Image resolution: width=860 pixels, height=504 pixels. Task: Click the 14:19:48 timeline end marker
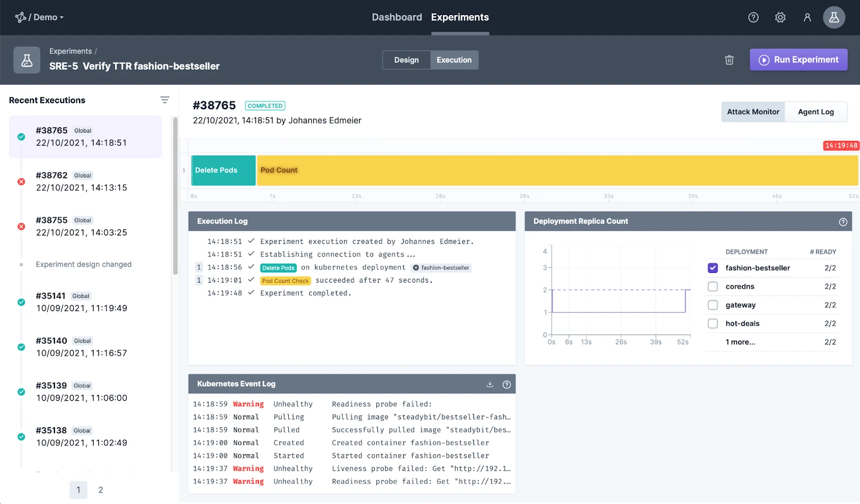841,146
